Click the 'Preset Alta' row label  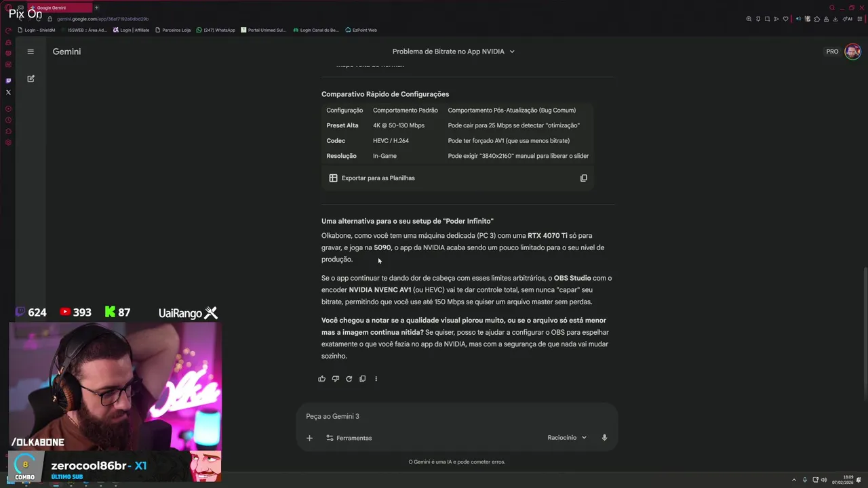(342, 125)
